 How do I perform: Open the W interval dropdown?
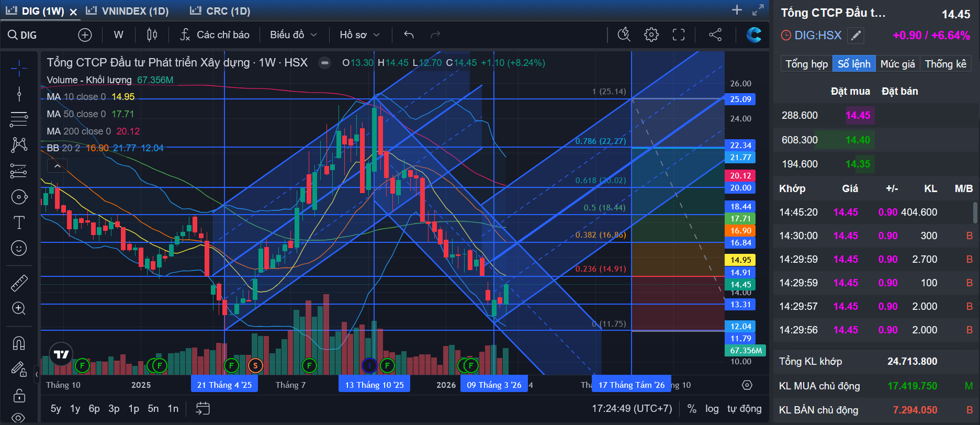pos(119,35)
